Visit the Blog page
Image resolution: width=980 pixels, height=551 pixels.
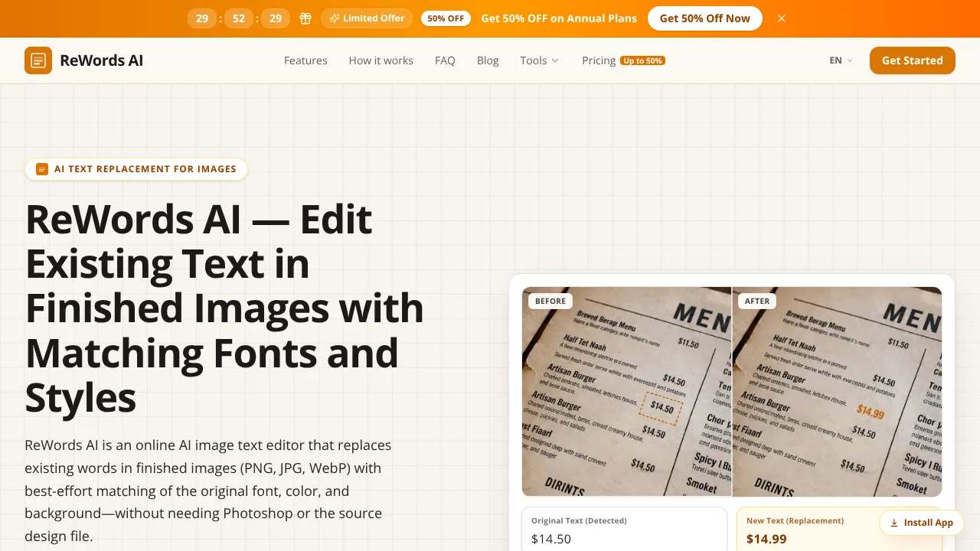pos(488,60)
